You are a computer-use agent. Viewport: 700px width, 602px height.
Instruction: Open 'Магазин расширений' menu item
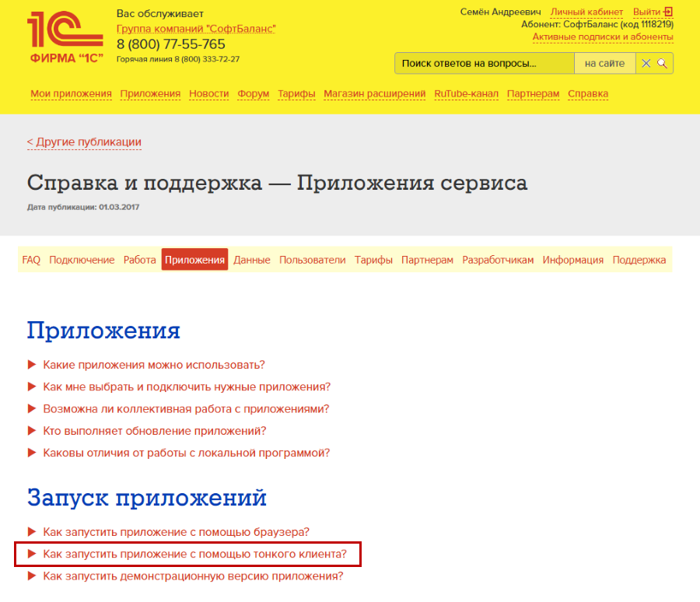click(x=375, y=94)
